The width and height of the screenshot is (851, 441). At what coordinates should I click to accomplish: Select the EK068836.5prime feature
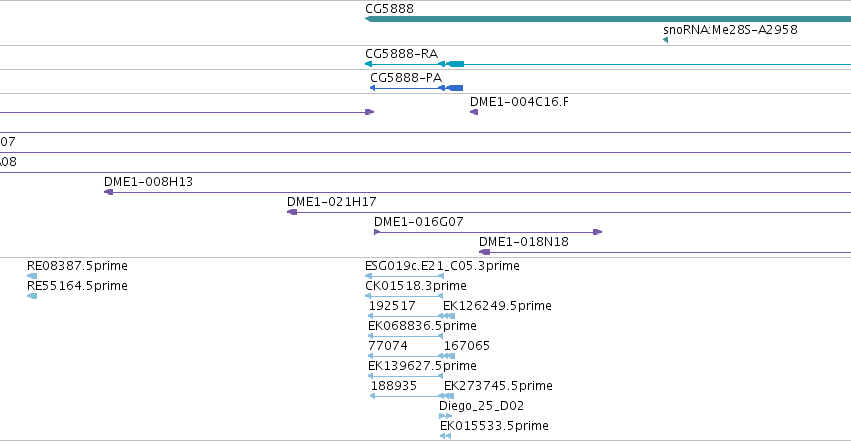click(x=405, y=336)
